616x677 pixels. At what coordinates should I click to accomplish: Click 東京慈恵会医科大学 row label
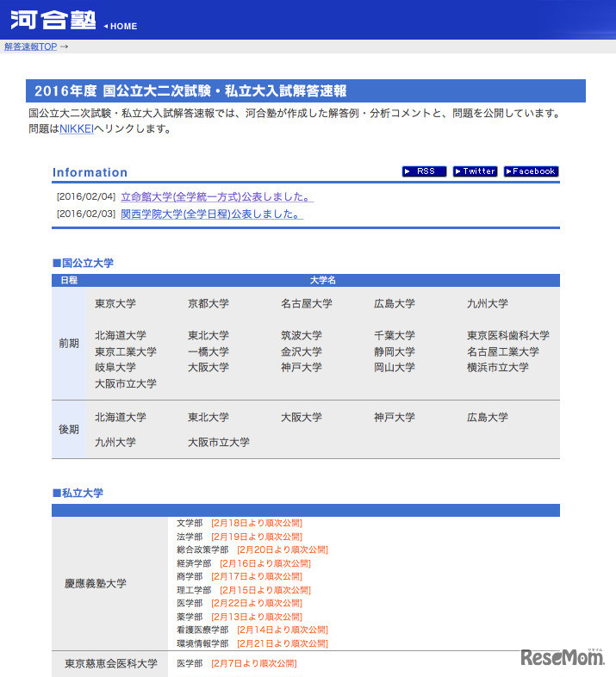pyautogui.click(x=111, y=663)
